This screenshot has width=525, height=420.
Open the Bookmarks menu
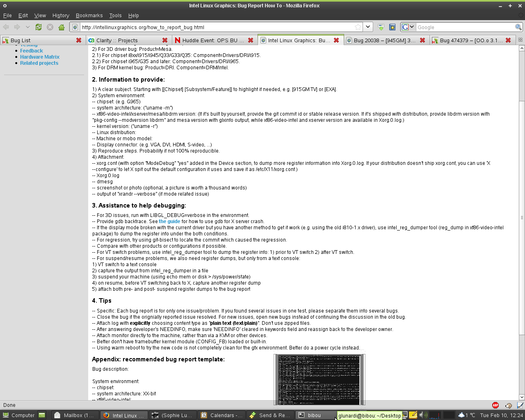click(x=89, y=16)
